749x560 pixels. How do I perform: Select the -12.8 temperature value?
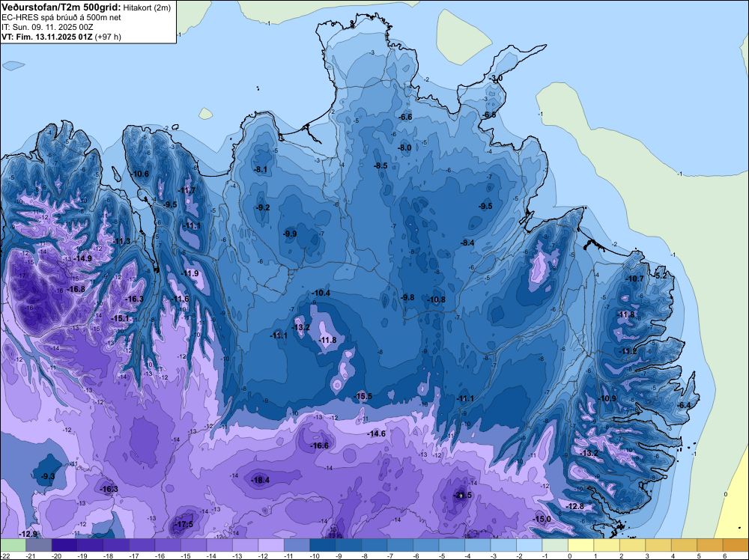(x=574, y=506)
